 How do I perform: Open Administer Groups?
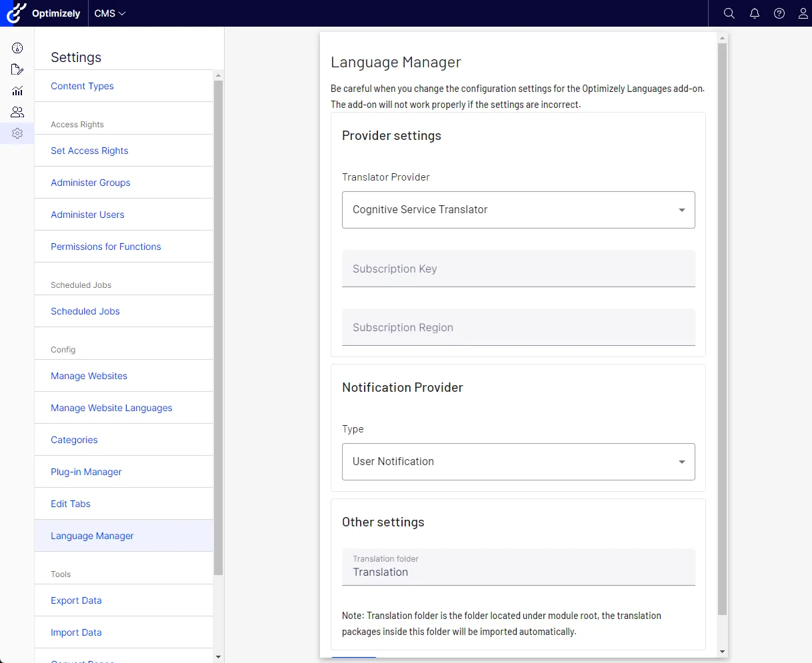coord(91,183)
